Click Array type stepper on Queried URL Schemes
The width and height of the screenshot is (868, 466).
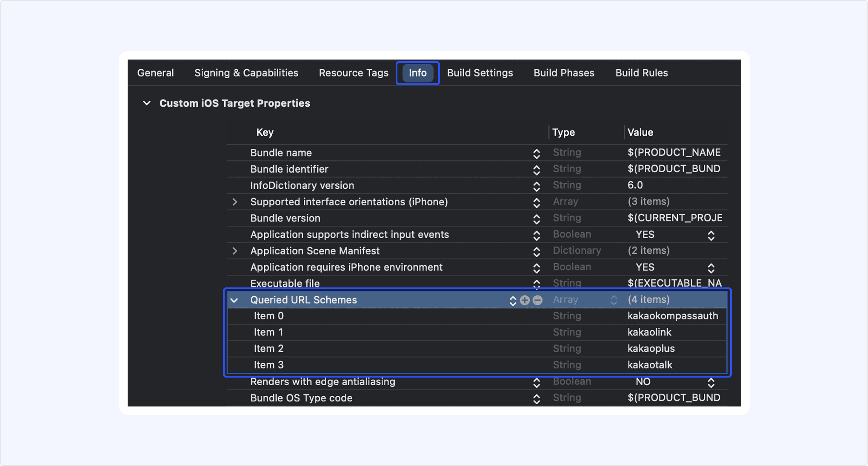(x=614, y=300)
